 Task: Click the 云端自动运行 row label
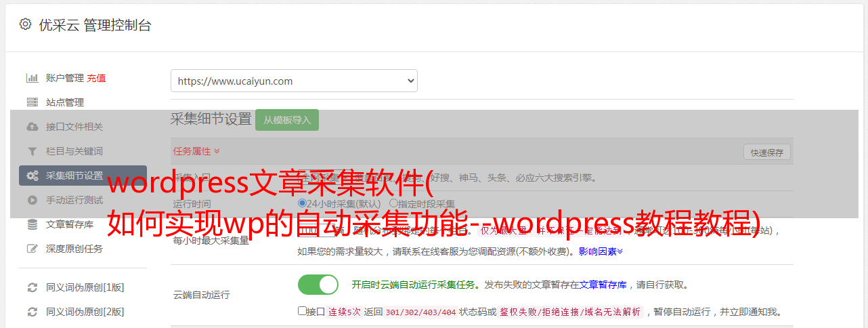(201, 295)
